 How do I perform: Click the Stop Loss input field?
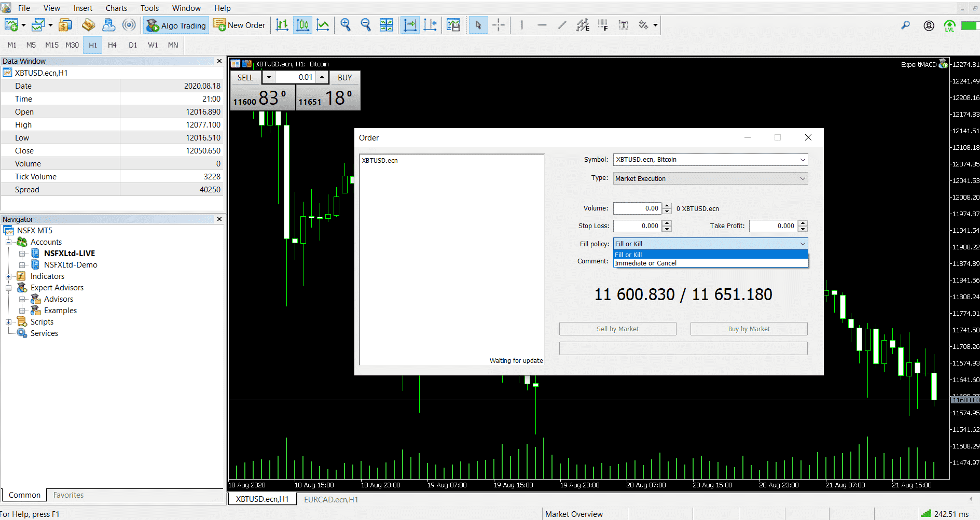pos(637,226)
